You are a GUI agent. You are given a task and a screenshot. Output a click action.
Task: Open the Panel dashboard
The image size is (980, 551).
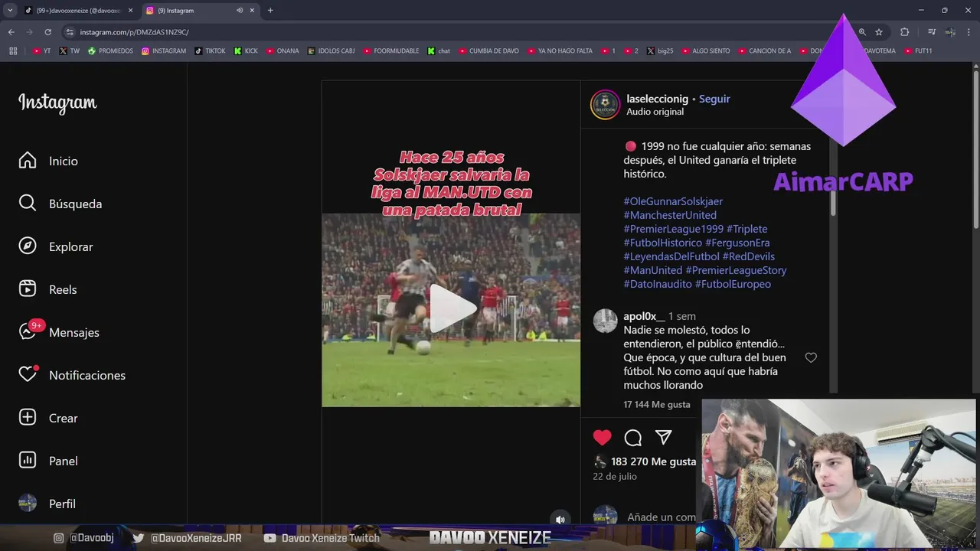[x=48, y=461]
